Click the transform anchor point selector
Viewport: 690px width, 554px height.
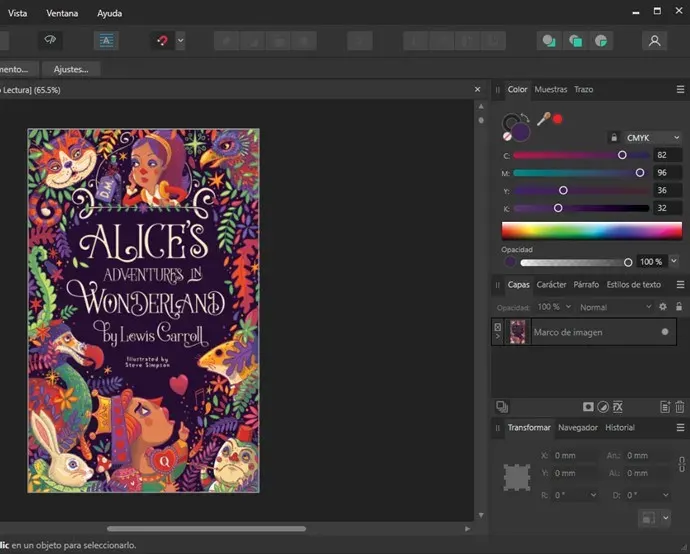517,477
